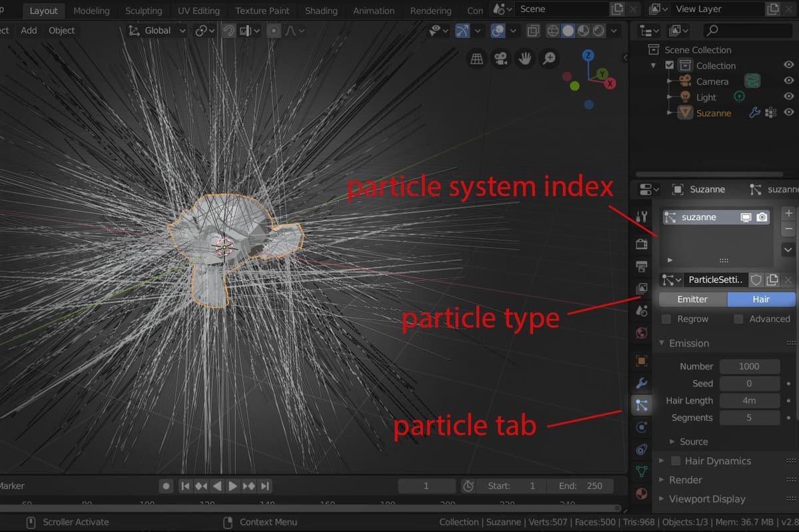Click the hand pan view gizmo

point(525,59)
